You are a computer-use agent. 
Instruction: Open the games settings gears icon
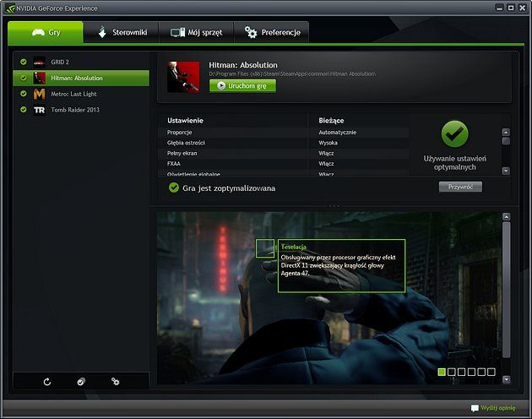116,382
